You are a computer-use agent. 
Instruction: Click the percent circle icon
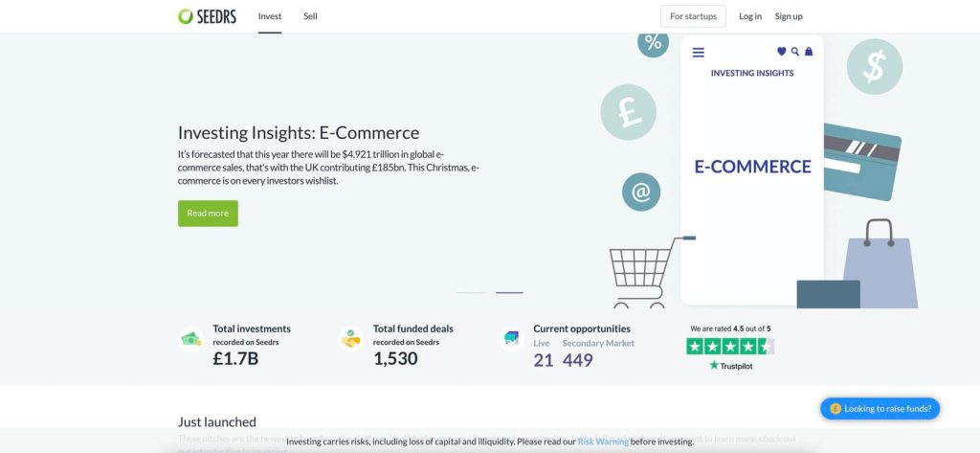tap(653, 42)
